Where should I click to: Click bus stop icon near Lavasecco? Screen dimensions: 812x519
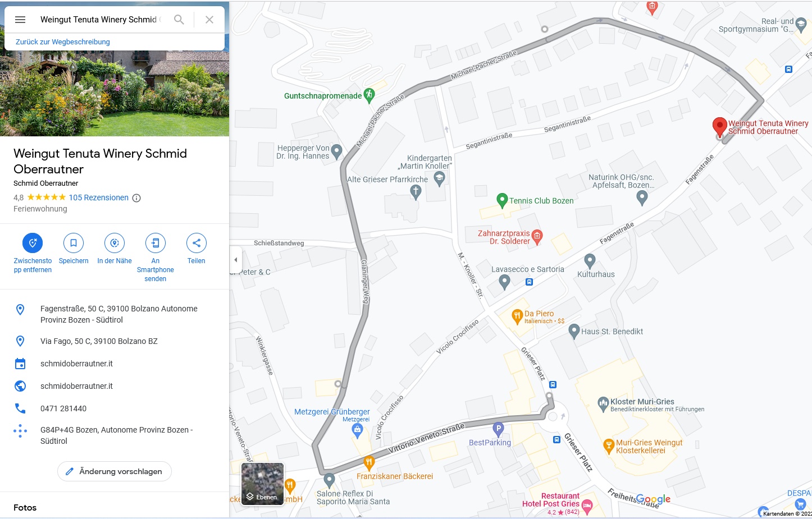tap(529, 282)
